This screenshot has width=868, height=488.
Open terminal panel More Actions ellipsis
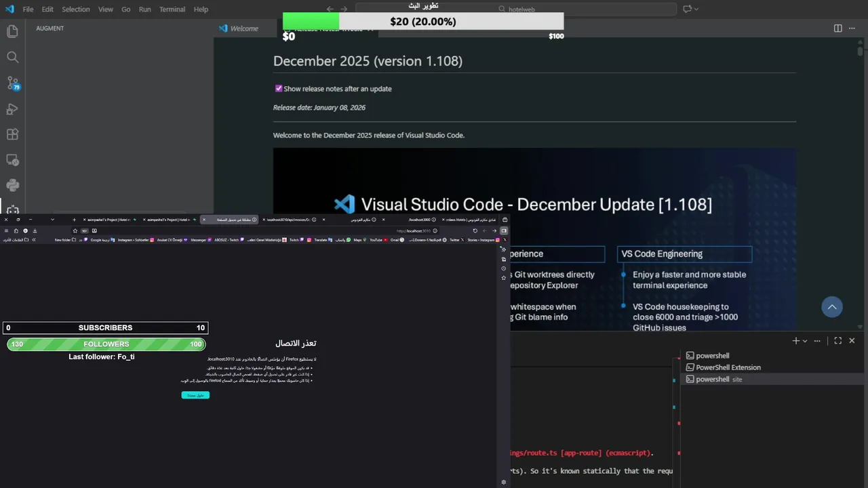pos(817,341)
